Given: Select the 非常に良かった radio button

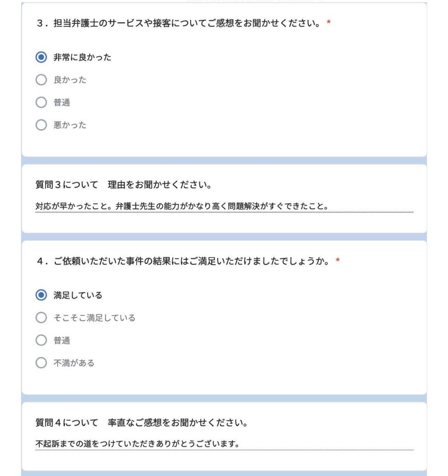Looking at the screenshot, I should tap(41, 57).
